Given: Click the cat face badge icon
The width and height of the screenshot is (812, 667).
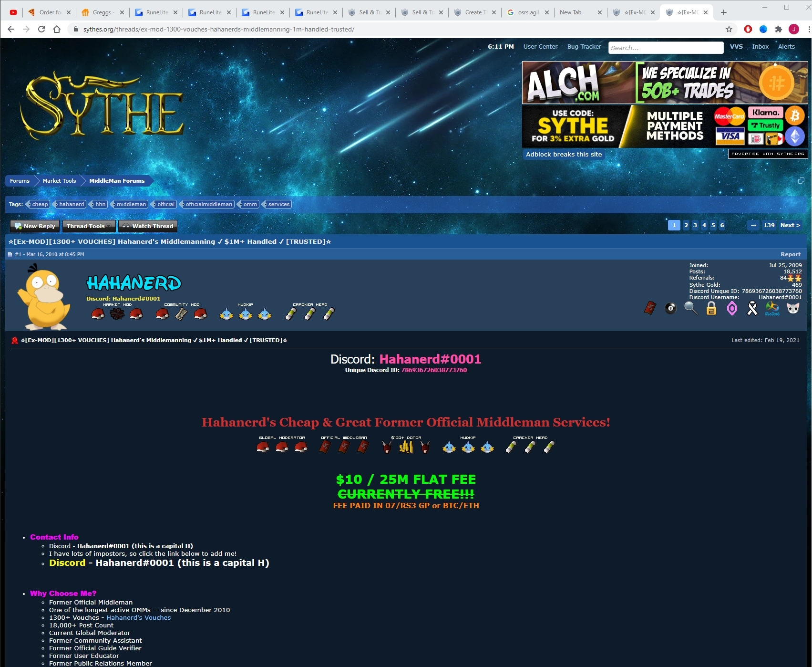Looking at the screenshot, I should (793, 308).
